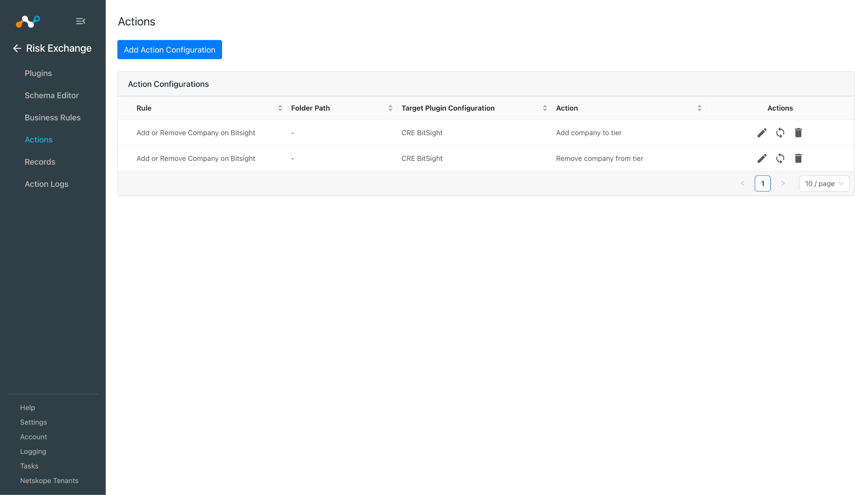
Task: Collapse the sidebar menu icon
Action: pyautogui.click(x=81, y=21)
